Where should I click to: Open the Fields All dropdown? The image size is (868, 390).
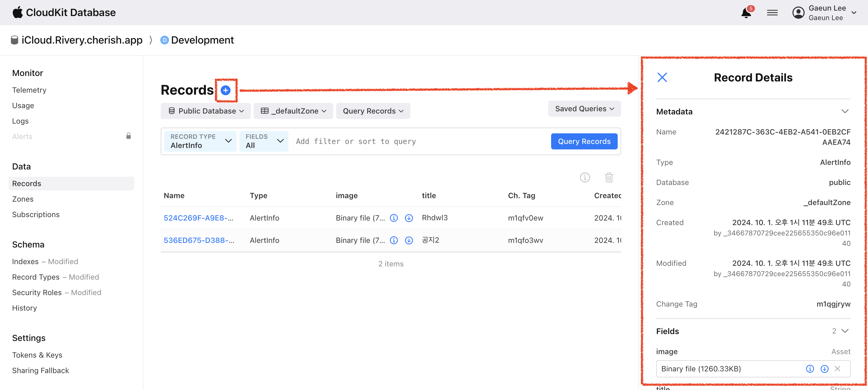(264, 141)
